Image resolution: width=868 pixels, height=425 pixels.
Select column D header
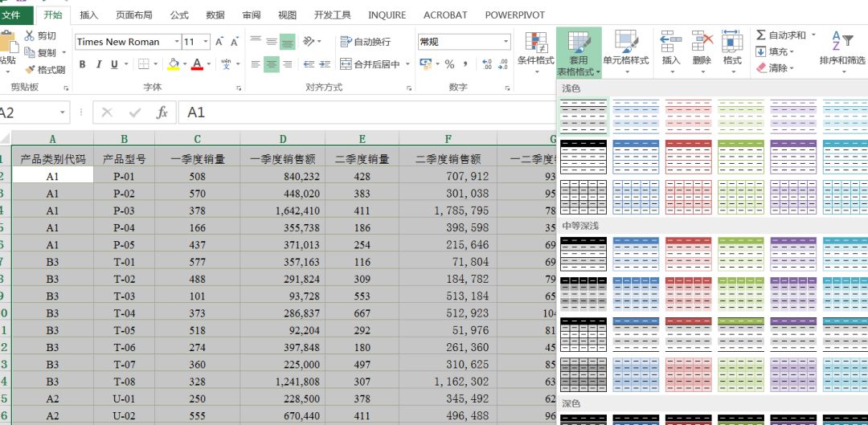pyautogui.click(x=283, y=139)
